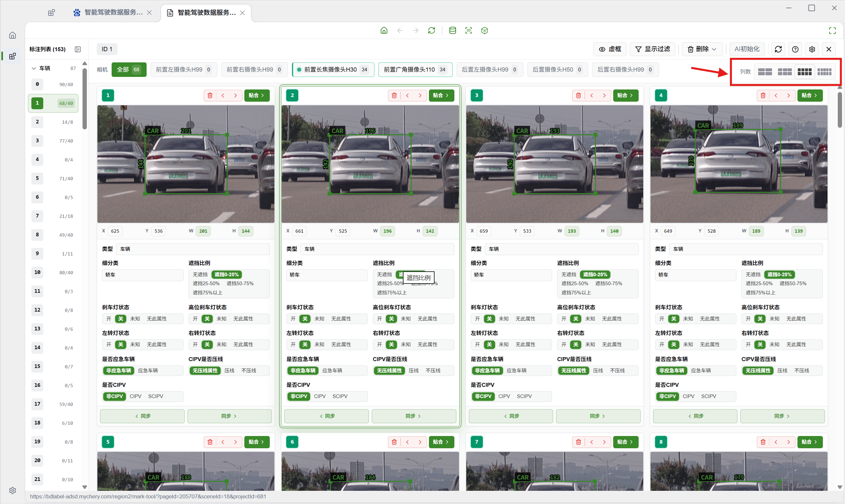Select the 全部 camera tab
The image size is (845, 504).
(129, 70)
